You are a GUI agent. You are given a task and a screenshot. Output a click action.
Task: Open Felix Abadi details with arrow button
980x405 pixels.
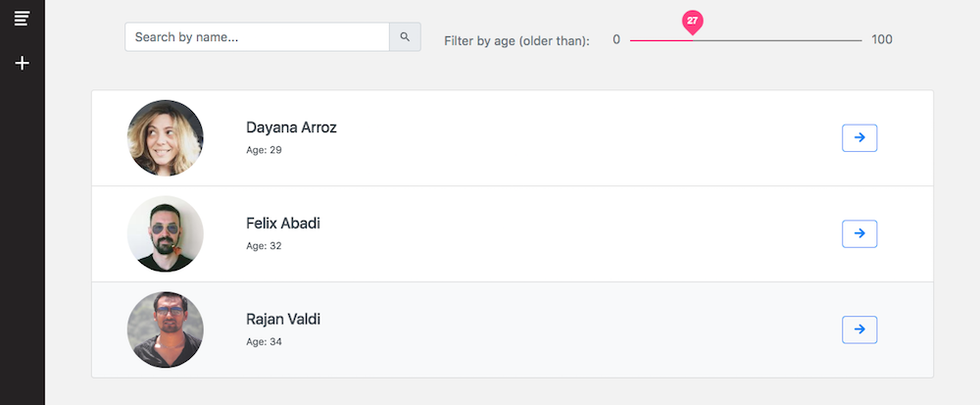pyautogui.click(x=859, y=233)
